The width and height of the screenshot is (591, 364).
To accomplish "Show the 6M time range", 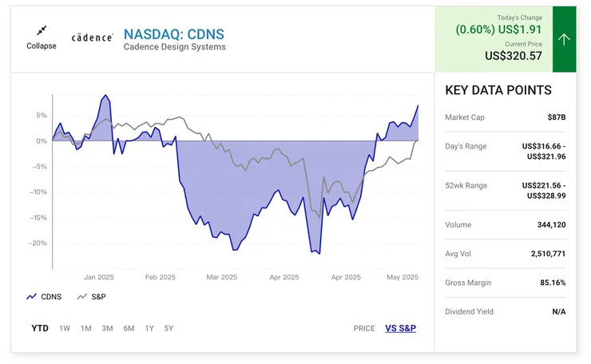I will [129, 328].
